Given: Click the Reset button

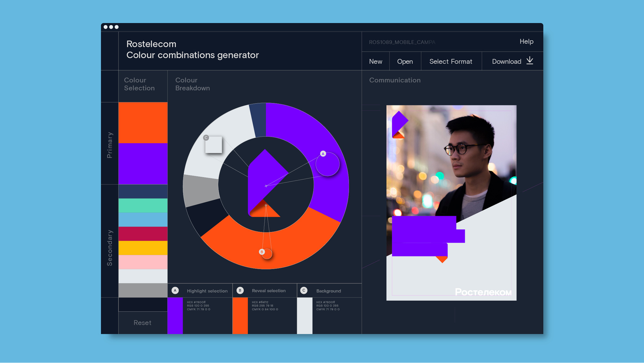Looking at the screenshot, I should (x=142, y=322).
